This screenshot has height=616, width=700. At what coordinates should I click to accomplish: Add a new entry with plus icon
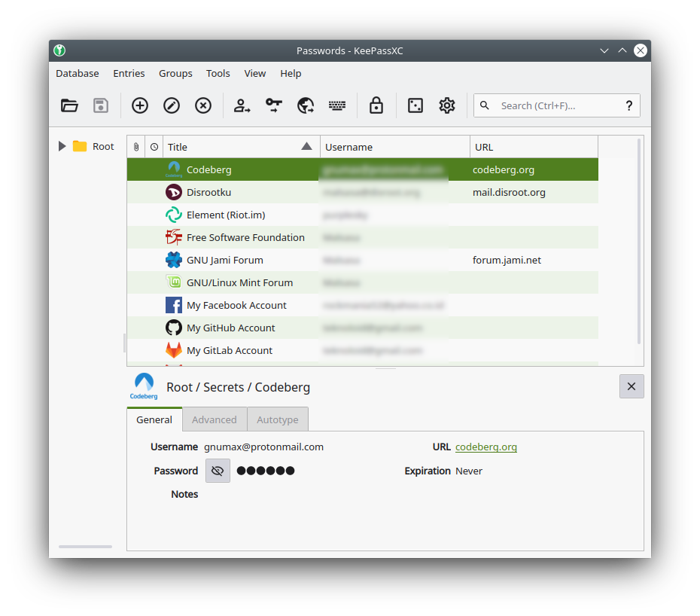click(x=140, y=106)
